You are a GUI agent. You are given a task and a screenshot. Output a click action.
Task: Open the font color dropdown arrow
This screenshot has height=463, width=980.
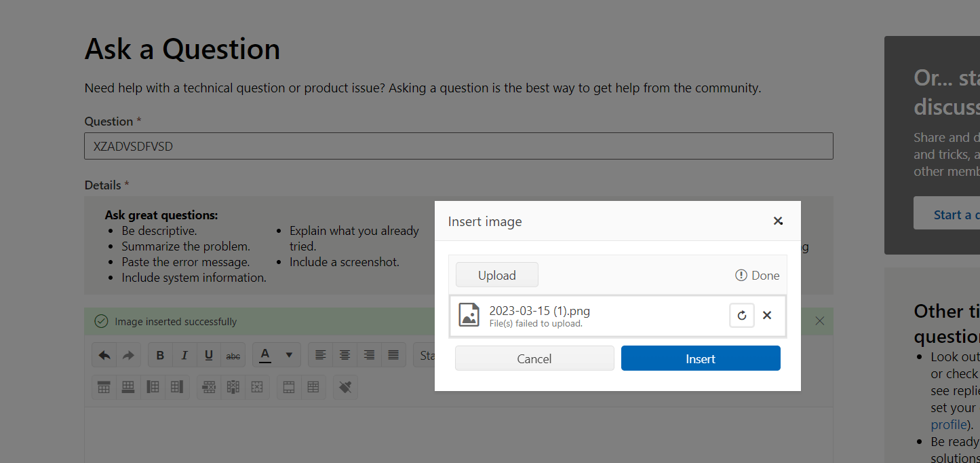click(x=289, y=355)
